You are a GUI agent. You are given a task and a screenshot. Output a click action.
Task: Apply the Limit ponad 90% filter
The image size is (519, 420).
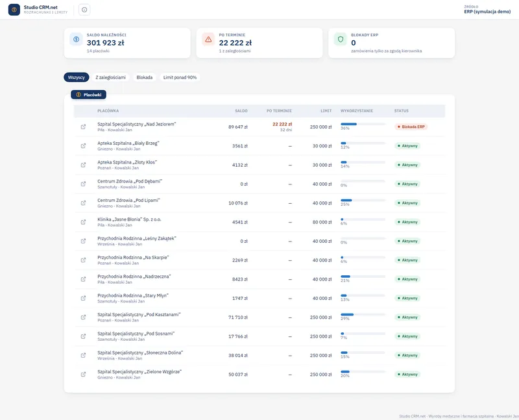point(180,77)
